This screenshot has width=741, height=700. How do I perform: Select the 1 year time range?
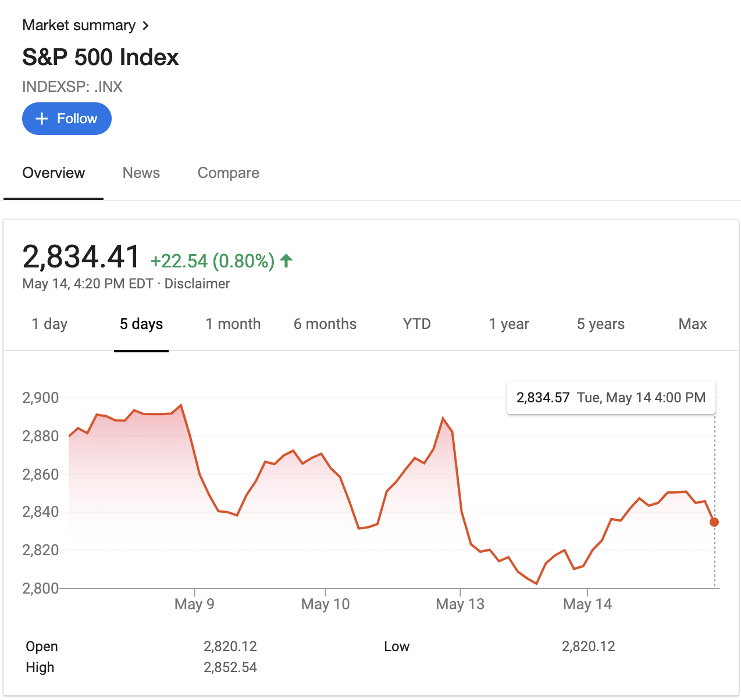point(508,324)
